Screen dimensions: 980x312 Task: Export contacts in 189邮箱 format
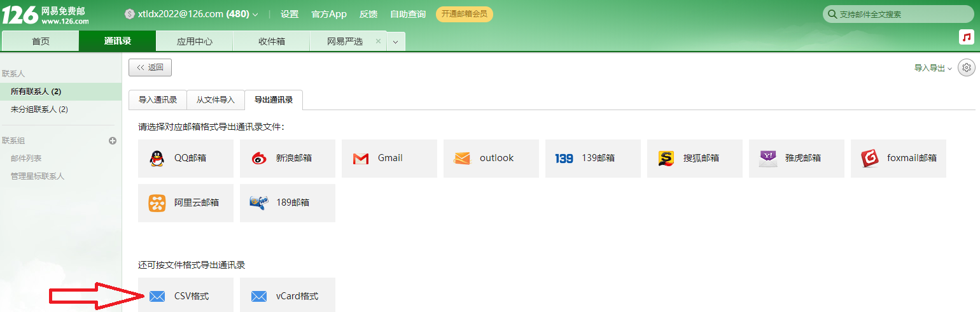(288, 203)
